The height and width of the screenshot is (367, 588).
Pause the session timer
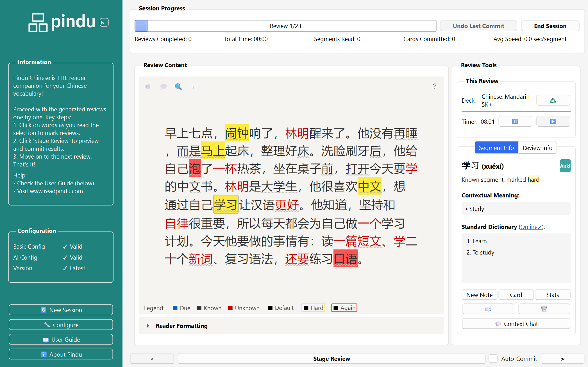(515, 121)
